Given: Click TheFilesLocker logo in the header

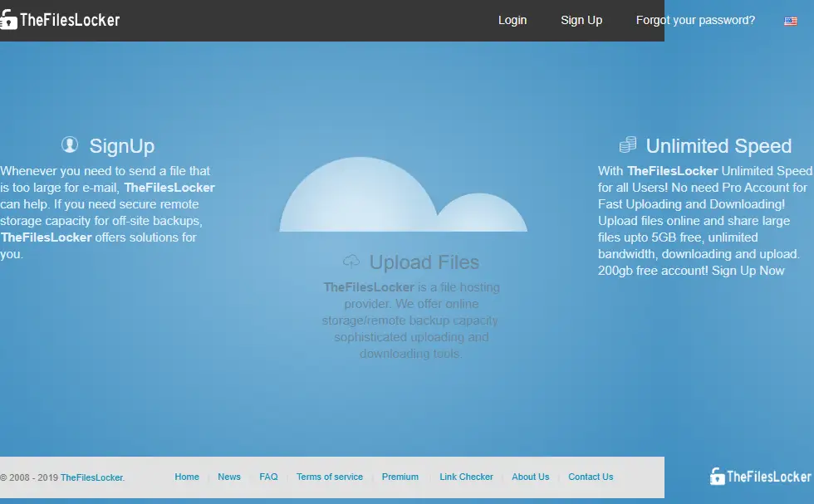Looking at the screenshot, I should coord(60,20).
